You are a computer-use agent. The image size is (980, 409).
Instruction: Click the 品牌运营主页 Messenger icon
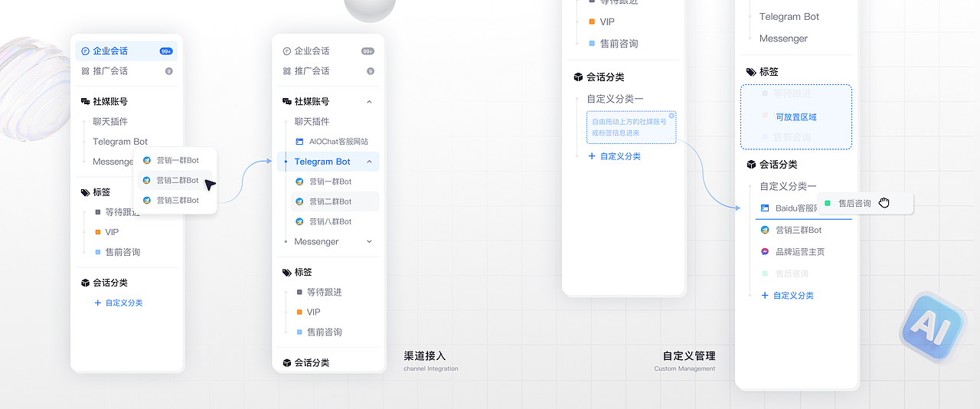click(x=765, y=251)
